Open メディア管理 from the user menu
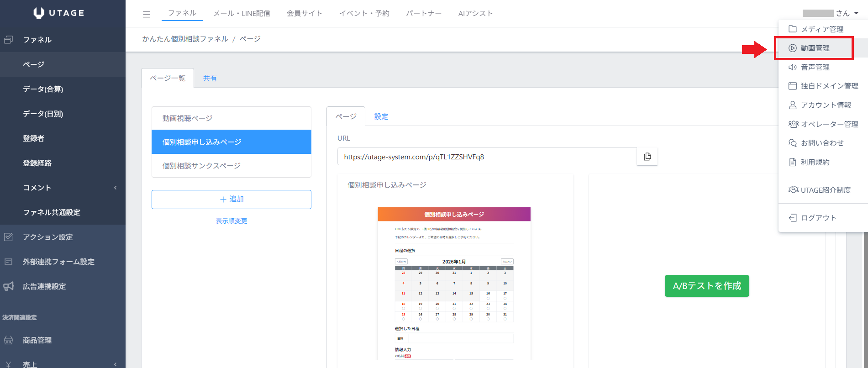Image resolution: width=868 pixels, height=368 pixels. click(x=822, y=29)
